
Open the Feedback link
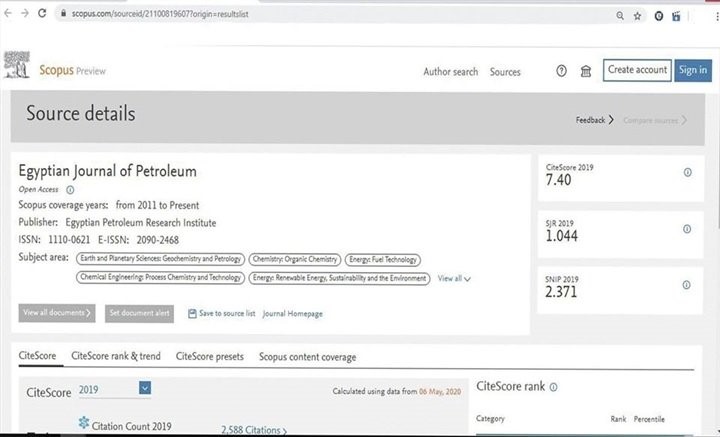[x=595, y=120]
